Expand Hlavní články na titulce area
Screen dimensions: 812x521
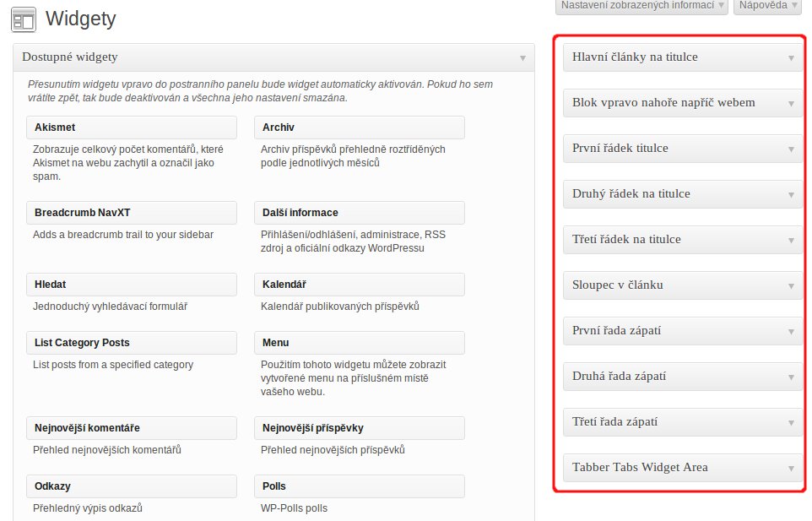click(x=791, y=58)
